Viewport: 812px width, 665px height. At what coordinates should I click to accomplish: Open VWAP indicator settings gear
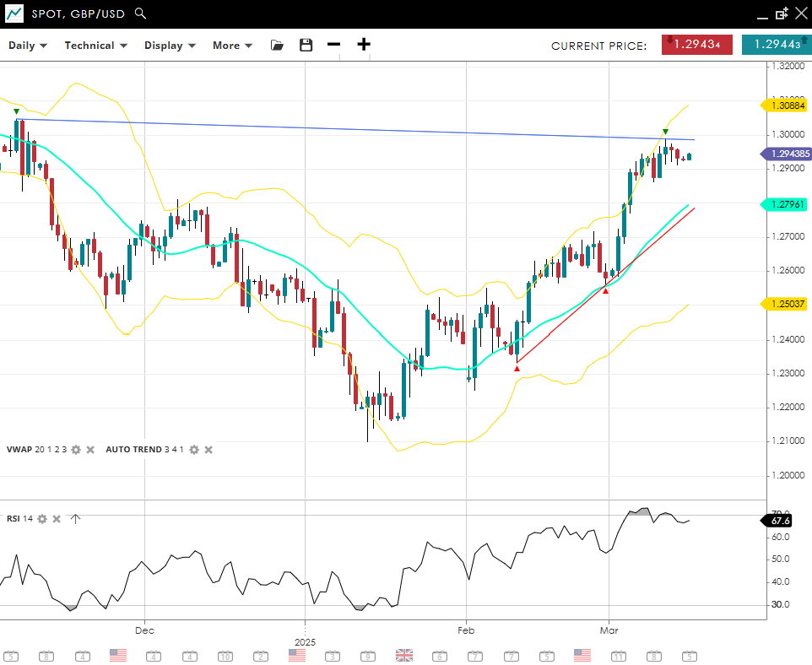click(x=76, y=450)
